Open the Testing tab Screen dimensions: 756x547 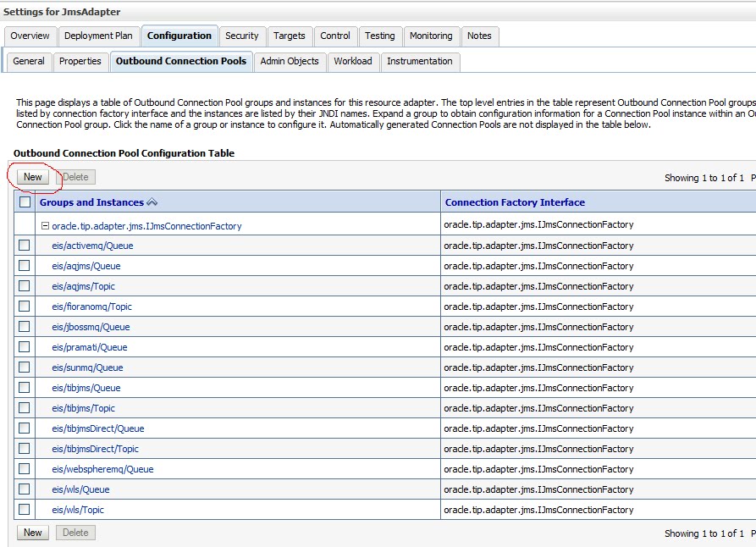tap(380, 36)
